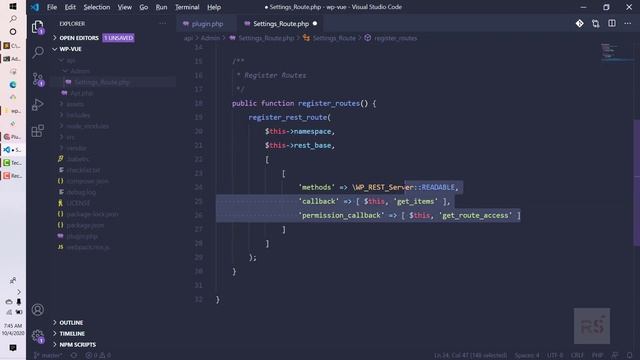The image size is (640, 360).
Task: Open package.json in the file tree
Action: tap(85, 225)
